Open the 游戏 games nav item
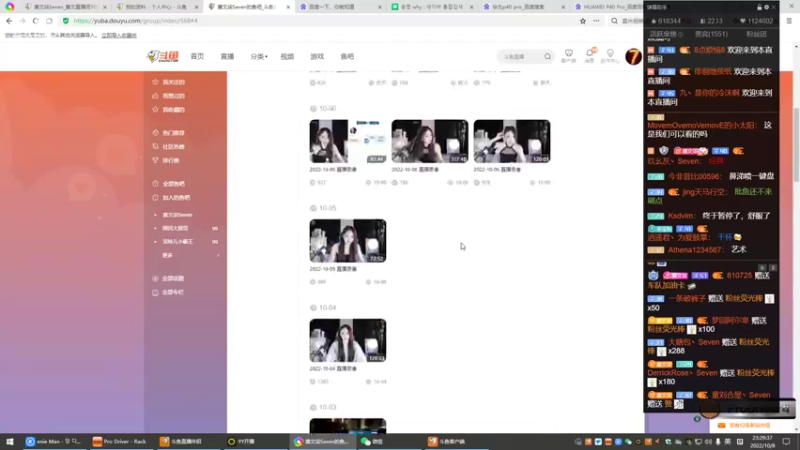This screenshot has width=800, height=450. click(317, 56)
